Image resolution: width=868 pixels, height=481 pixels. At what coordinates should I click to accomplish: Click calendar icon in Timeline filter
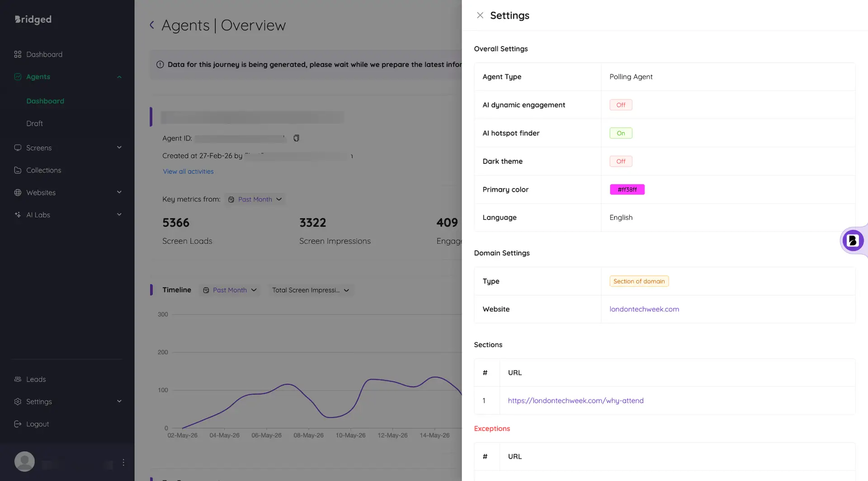coord(206,291)
